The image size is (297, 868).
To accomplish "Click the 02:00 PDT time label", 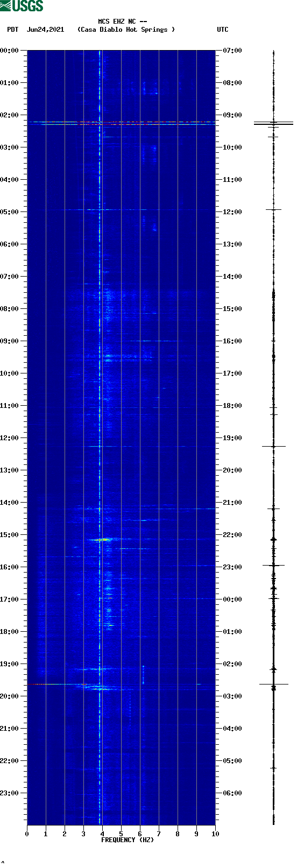I will [10, 115].
